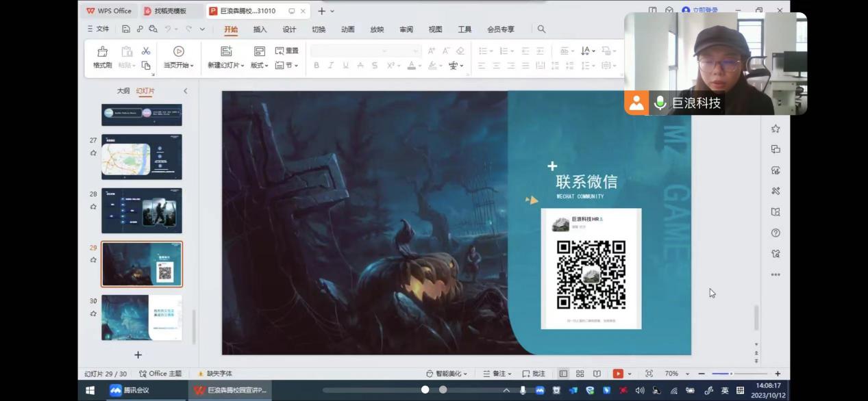Click the Undo arrow icon
The height and width of the screenshot is (401, 868).
pos(168,29)
